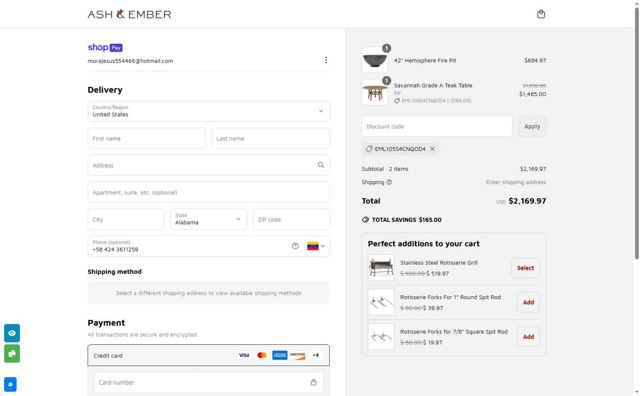640x396 pixels.
Task: Click the American Express icon
Action: tap(280, 355)
